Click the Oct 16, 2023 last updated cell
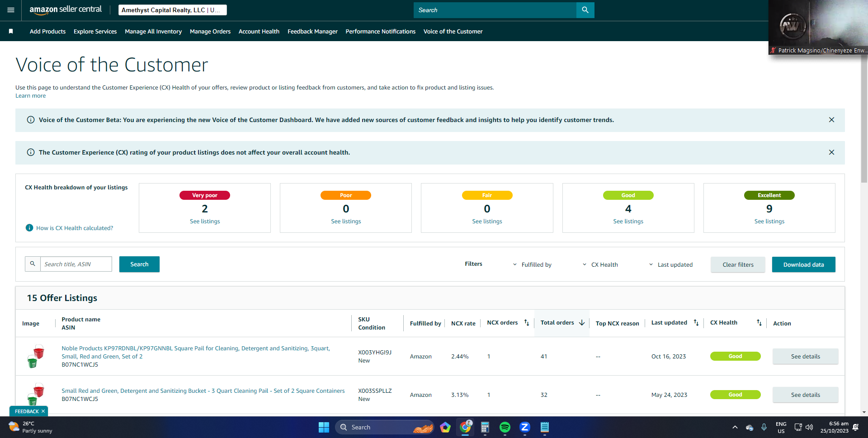The image size is (868, 438). pos(669,356)
